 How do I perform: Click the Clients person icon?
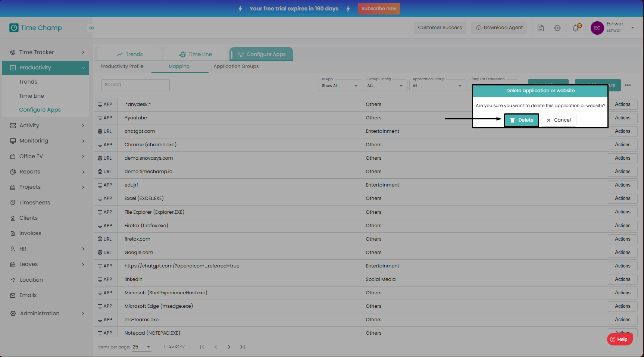[13, 218]
